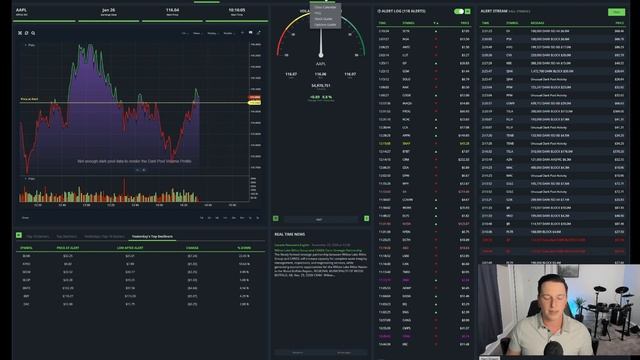This screenshot has height=360, width=640.
Task: Sort decliners table by PRICE AT ALERT column
Action: [x=68, y=248]
